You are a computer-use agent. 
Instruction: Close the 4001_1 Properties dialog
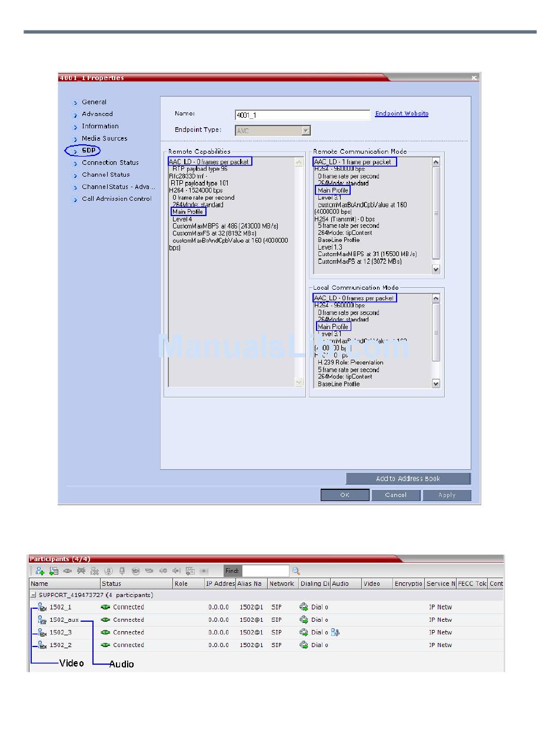(474, 78)
